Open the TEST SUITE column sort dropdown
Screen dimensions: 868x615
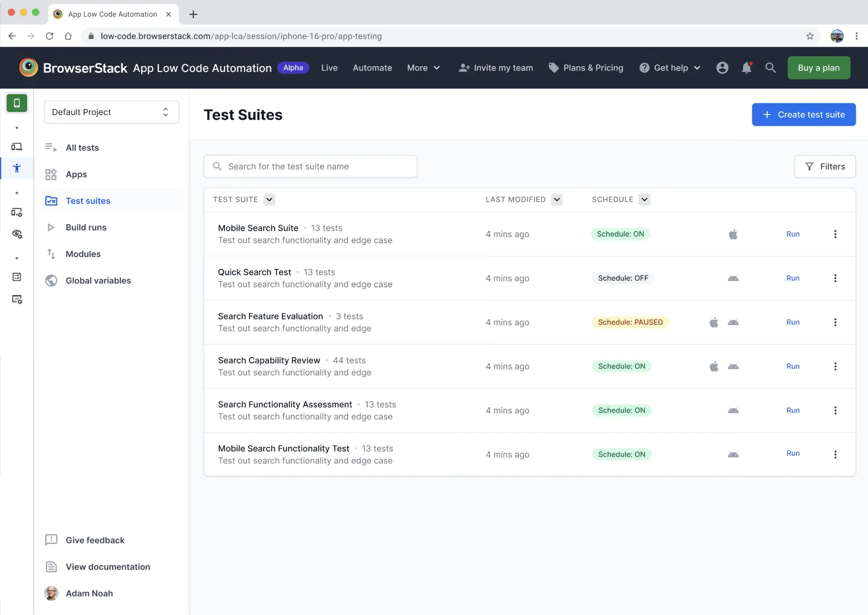(269, 199)
